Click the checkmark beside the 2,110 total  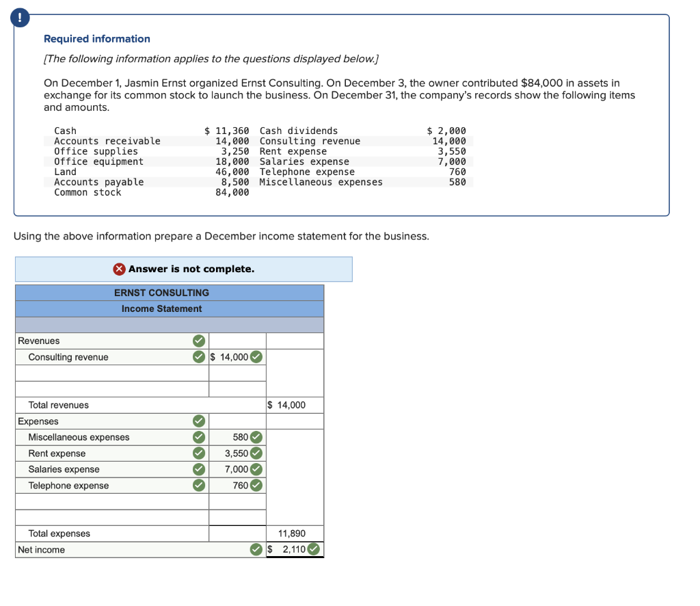(x=313, y=548)
